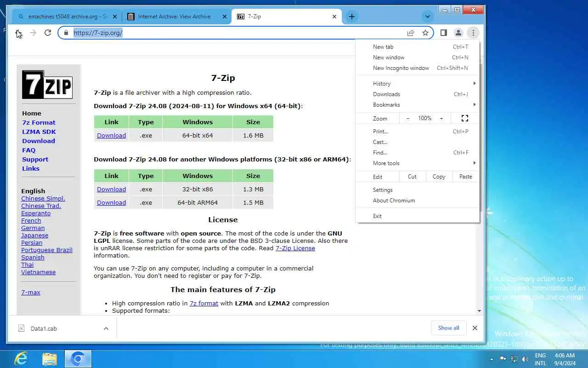Click Copy in the Edit row
Viewport: 588px width, 368px height.
439,177
